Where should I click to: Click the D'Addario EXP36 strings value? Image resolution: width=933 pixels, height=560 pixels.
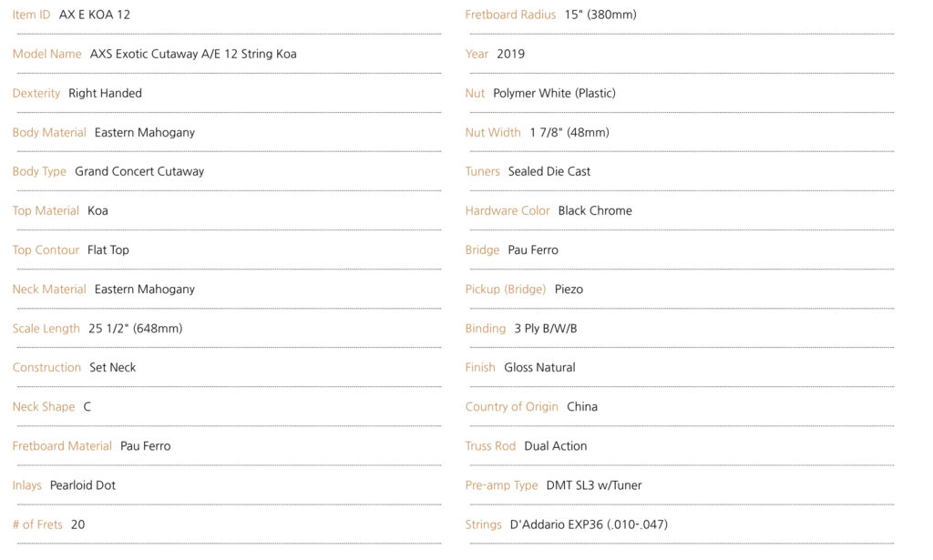pyautogui.click(x=590, y=524)
